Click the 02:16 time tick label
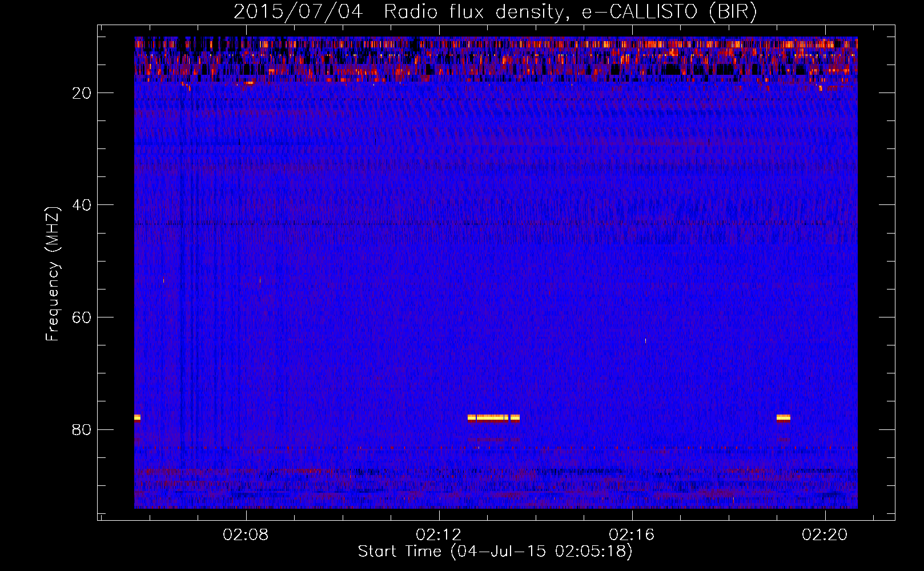The height and width of the screenshot is (571, 924). click(x=632, y=535)
